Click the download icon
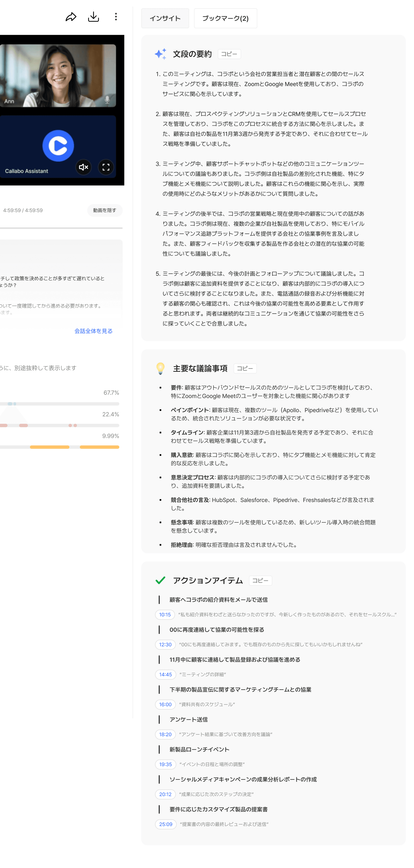Screen dimensions: 414x868 click(x=93, y=17)
